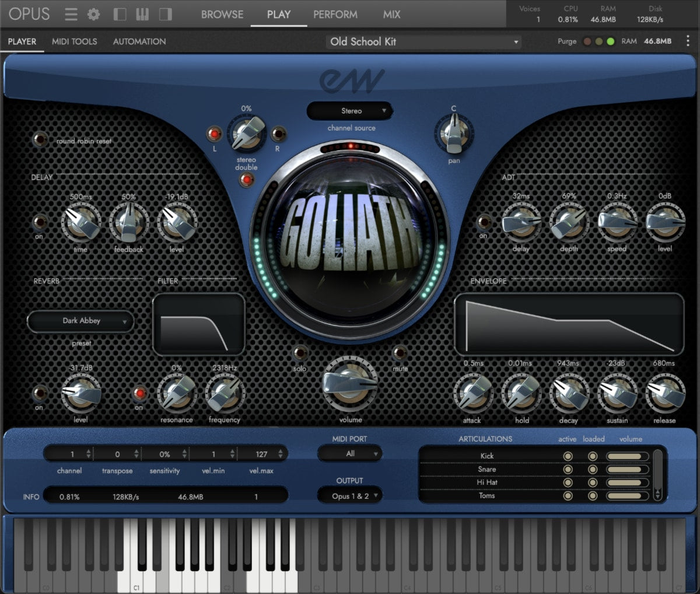
Task: Turn on the Delay effect
Action: 40,222
